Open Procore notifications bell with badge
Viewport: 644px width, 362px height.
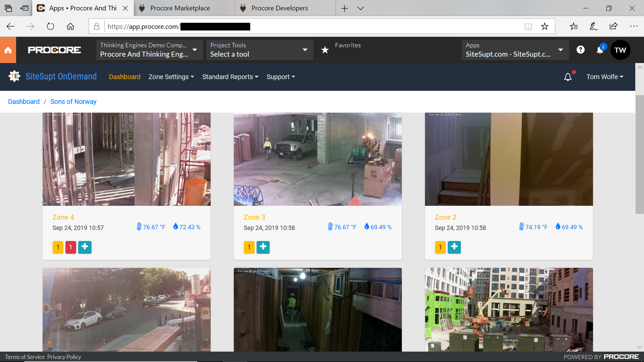[600, 50]
